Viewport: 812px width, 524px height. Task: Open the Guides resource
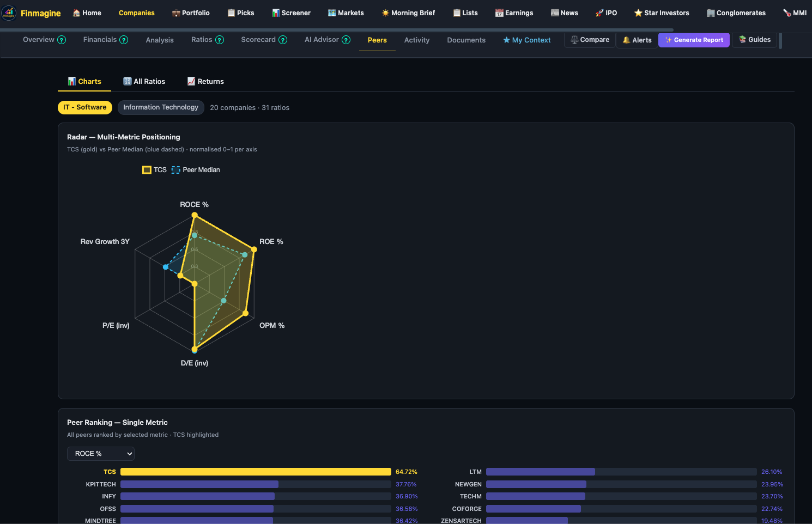[754, 40]
